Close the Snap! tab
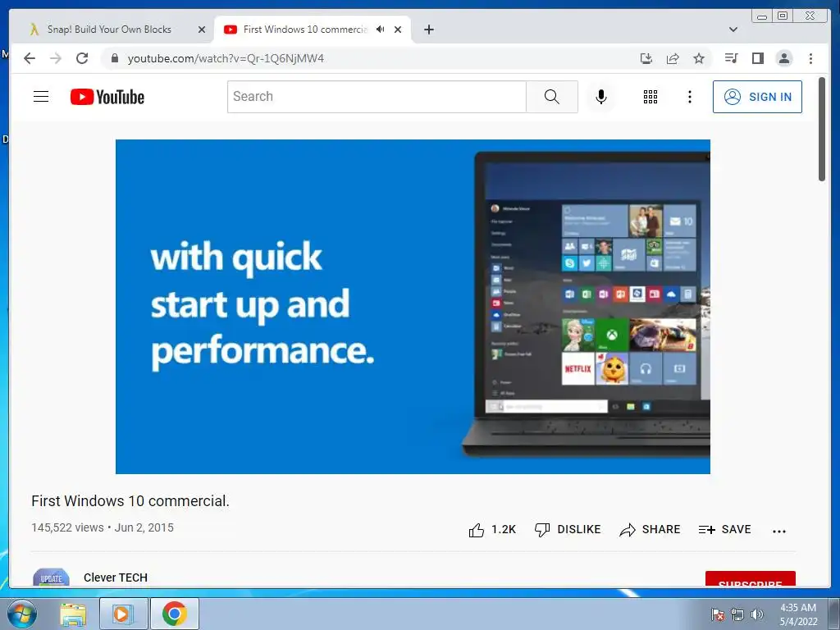 pyautogui.click(x=202, y=30)
